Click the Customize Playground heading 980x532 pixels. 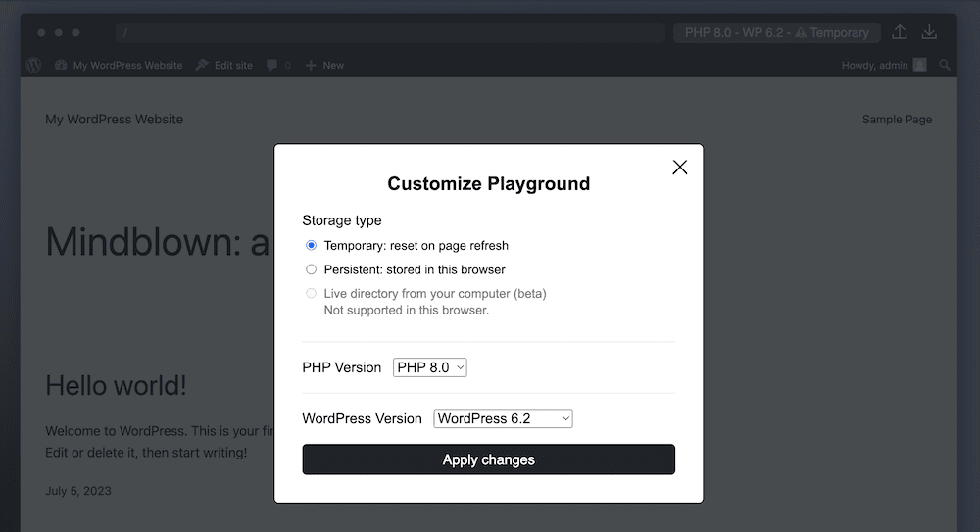click(x=489, y=184)
